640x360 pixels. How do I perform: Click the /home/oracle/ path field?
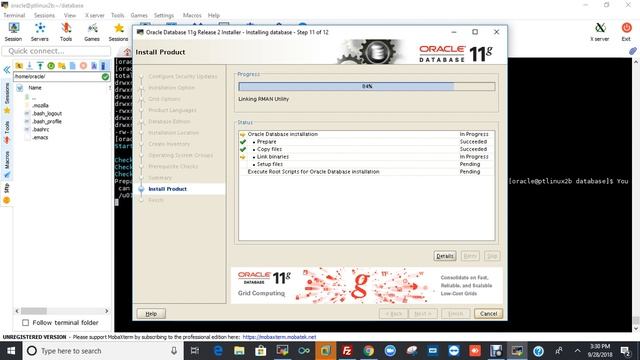pos(57,76)
